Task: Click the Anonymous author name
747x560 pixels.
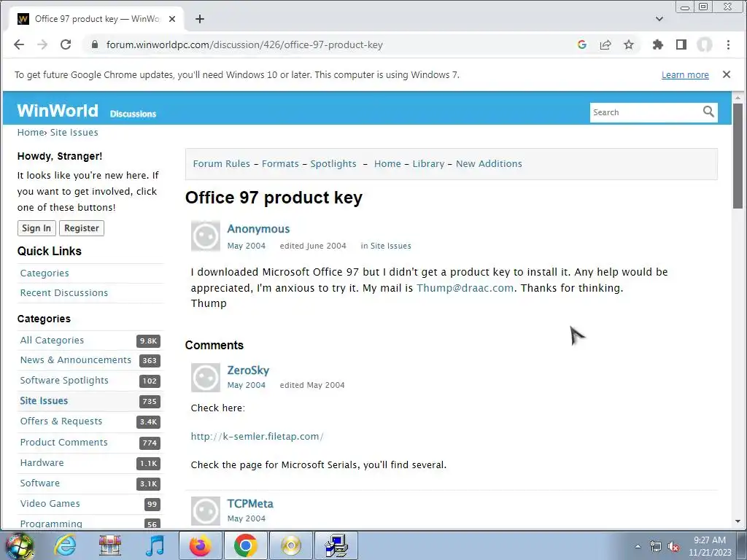Action: pos(258,229)
